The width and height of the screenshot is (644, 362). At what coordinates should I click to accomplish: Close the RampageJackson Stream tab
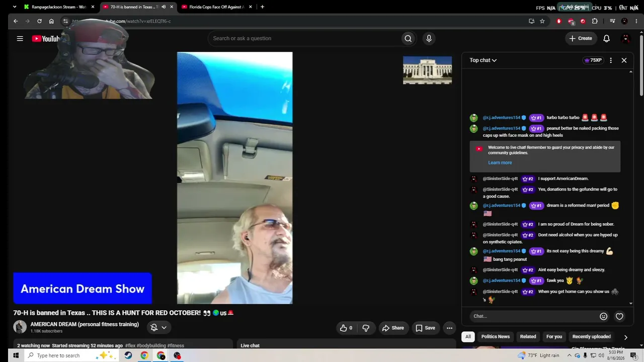[x=93, y=7]
